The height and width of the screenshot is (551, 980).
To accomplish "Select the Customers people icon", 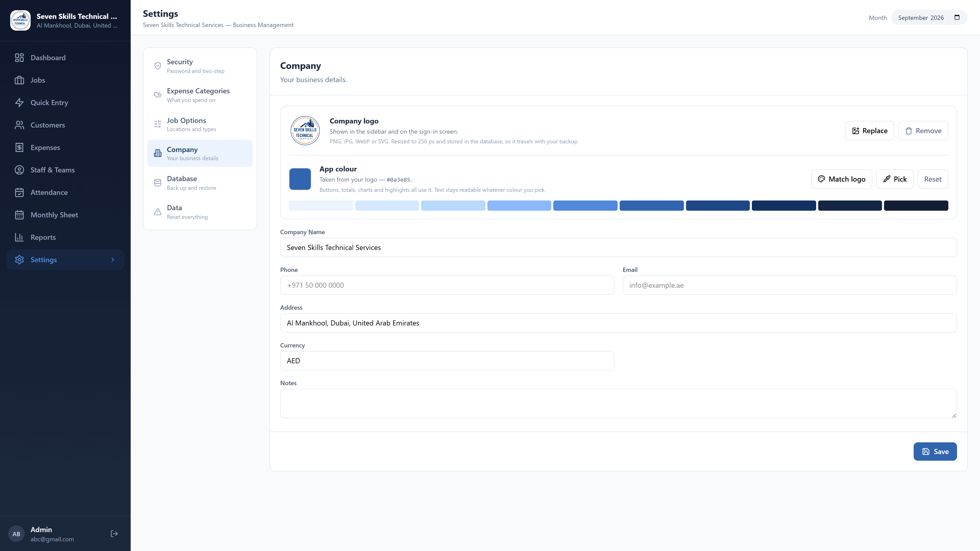I will click(x=19, y=125).
